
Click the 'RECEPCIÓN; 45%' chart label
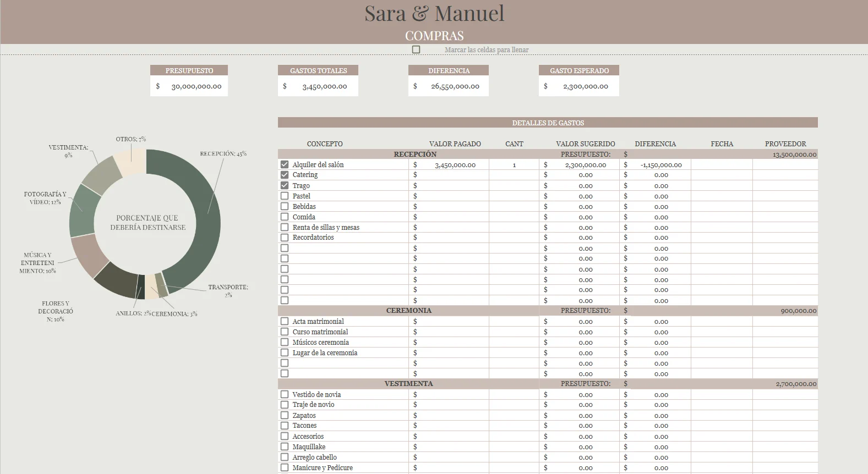click(x=223, y=154)
